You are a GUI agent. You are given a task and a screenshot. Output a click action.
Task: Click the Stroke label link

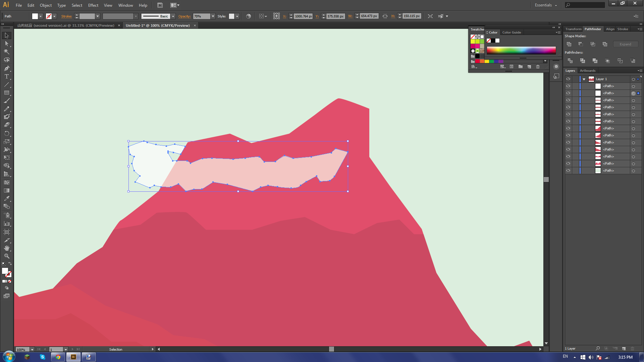click(x=66, y=16)
